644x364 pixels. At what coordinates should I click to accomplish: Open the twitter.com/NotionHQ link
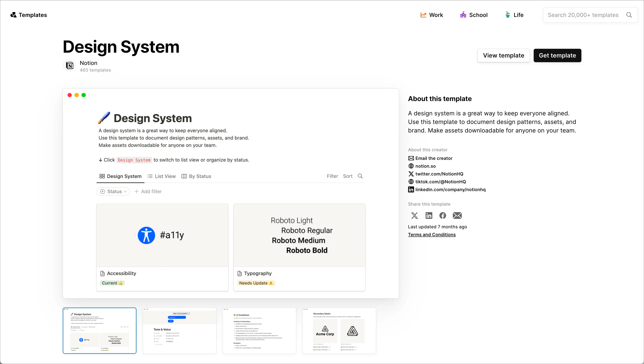coord(439,174)
